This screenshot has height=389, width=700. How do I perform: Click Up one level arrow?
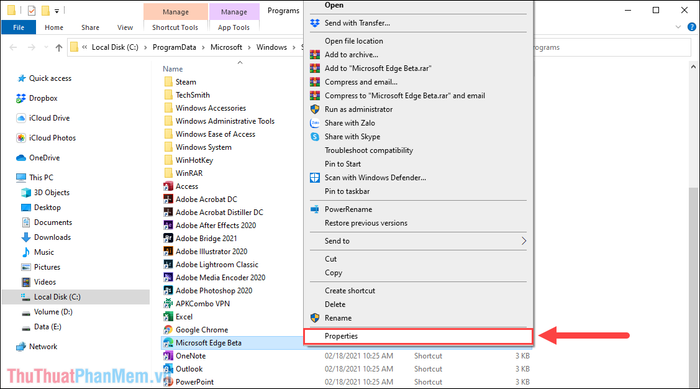[58, 47]
